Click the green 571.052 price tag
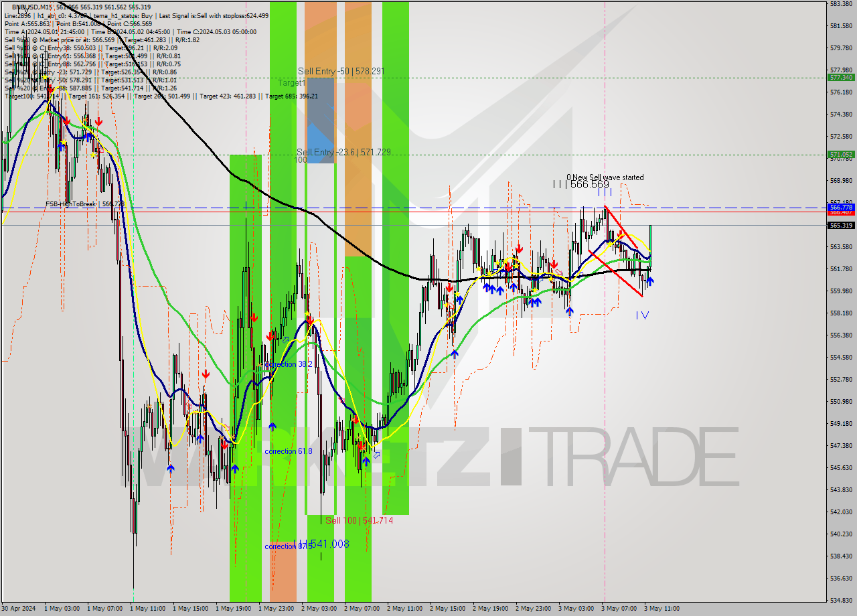Image resolution: width=857 pixels, height=616 pixels. pyautogui.click(x=841, y=154)
